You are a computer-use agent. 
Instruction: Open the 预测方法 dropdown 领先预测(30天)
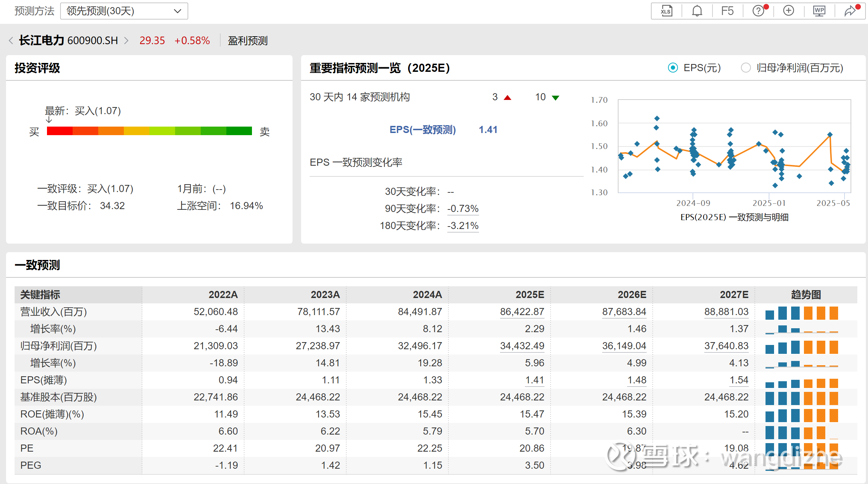[x=124, y=11]
